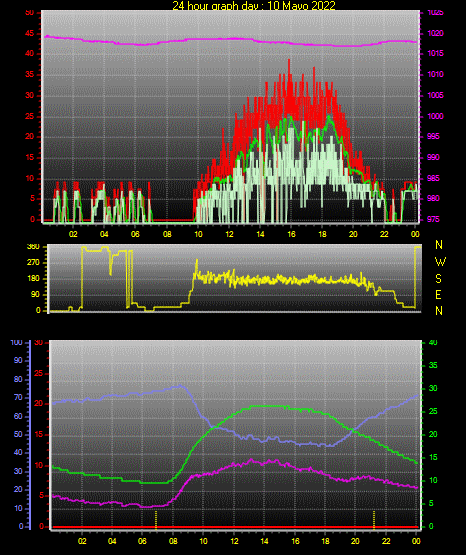Click the 990 label on the pressure axis

click(x=433, y=157)
